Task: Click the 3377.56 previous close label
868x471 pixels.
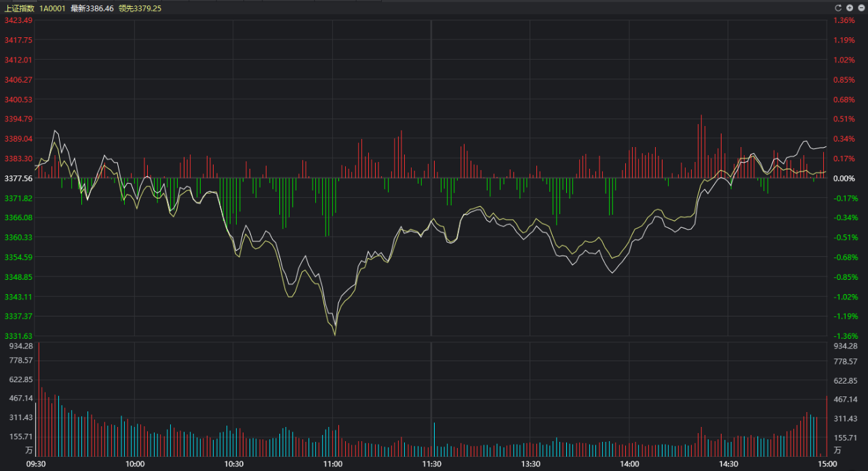Action: click(18, 178)
